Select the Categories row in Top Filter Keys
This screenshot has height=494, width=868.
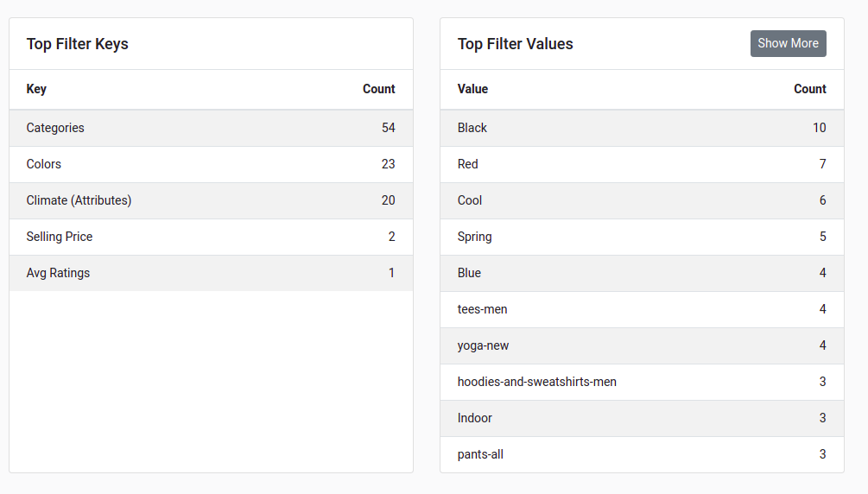(211, 128)
